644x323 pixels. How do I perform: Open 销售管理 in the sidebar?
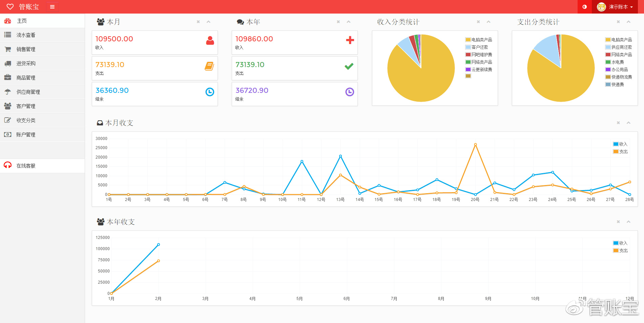[x=42, y=49]
